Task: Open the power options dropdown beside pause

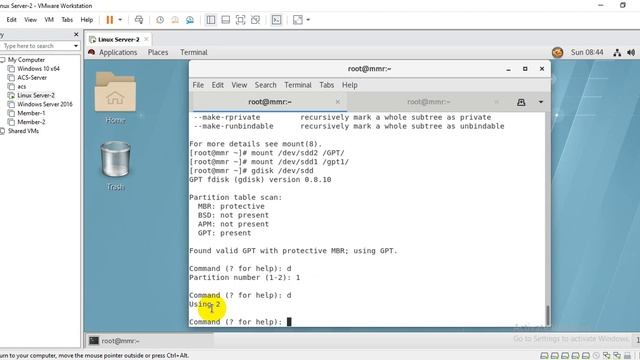Action: 120,20
